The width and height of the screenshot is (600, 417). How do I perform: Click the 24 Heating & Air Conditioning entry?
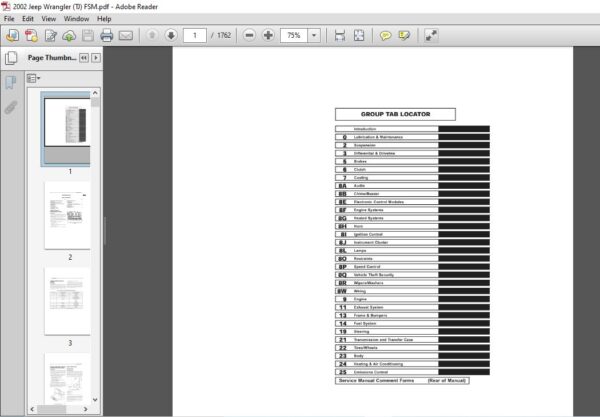click(x=412, y=364)
